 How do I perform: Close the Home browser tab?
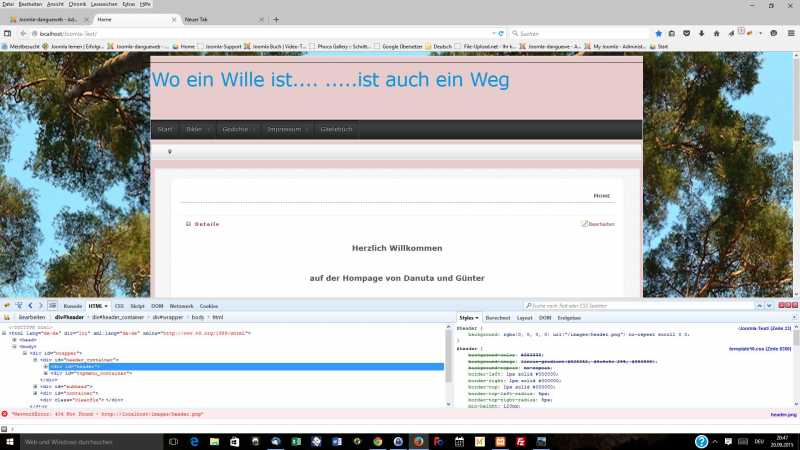coord(173,19)
